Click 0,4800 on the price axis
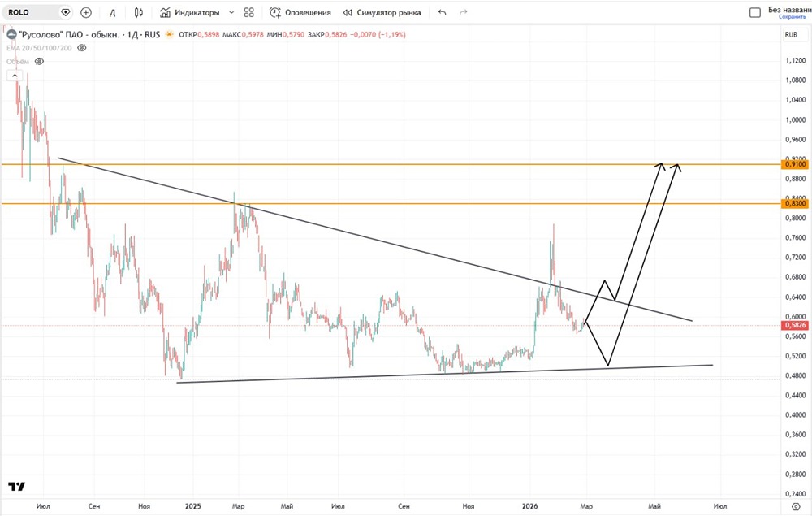 point(796,375)
